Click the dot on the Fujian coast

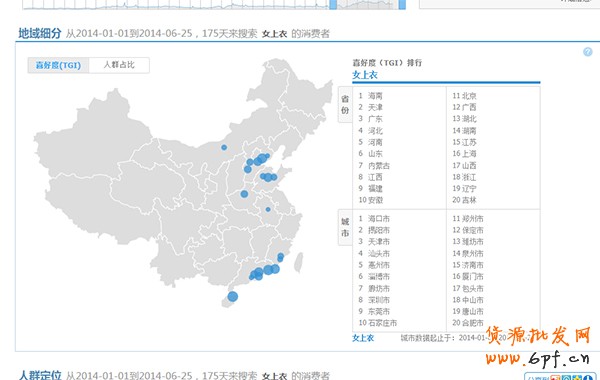click(x=280, y=257)
